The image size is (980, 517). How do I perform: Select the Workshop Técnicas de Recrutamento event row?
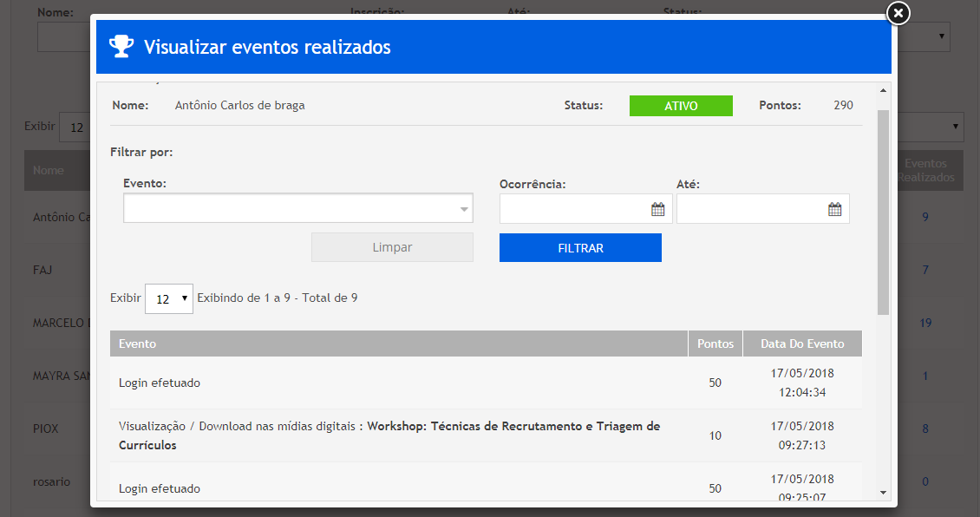tap(398, 435)
